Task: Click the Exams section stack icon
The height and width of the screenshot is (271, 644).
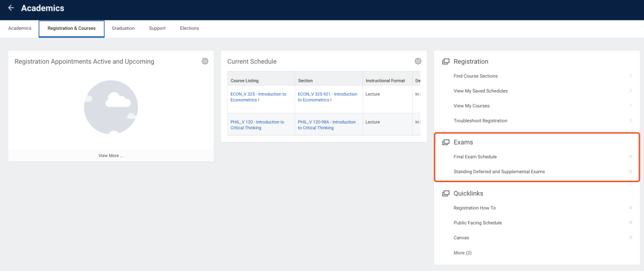Action: pos(445,142)
